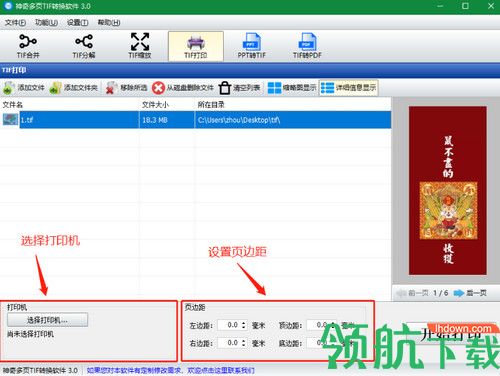Click the 选择打印机... button
500x376 pixels.
pos(47,320)
